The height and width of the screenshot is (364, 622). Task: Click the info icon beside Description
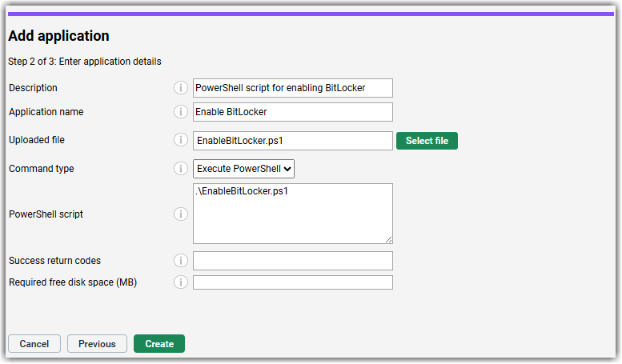click(181, 88)
